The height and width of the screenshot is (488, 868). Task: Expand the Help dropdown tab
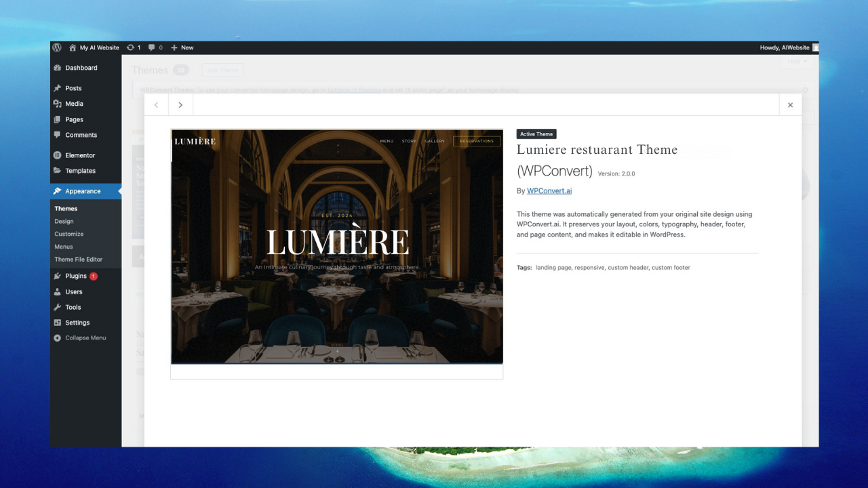(797, 62)
